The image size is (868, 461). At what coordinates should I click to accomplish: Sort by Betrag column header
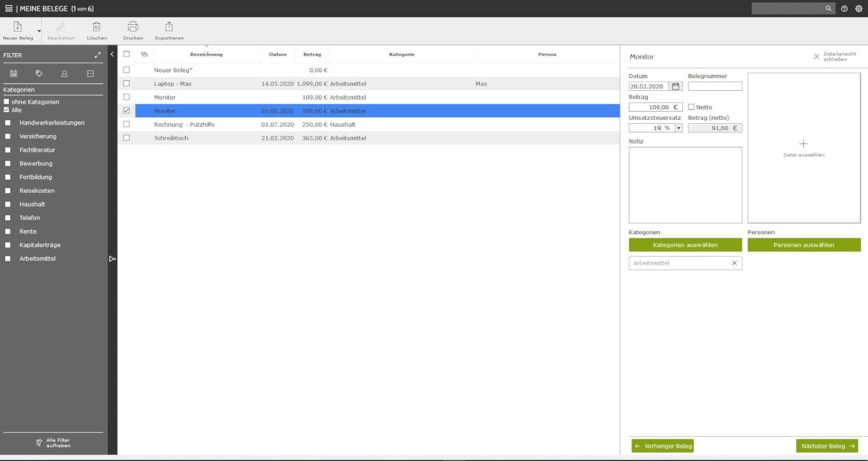click(312, 54)
